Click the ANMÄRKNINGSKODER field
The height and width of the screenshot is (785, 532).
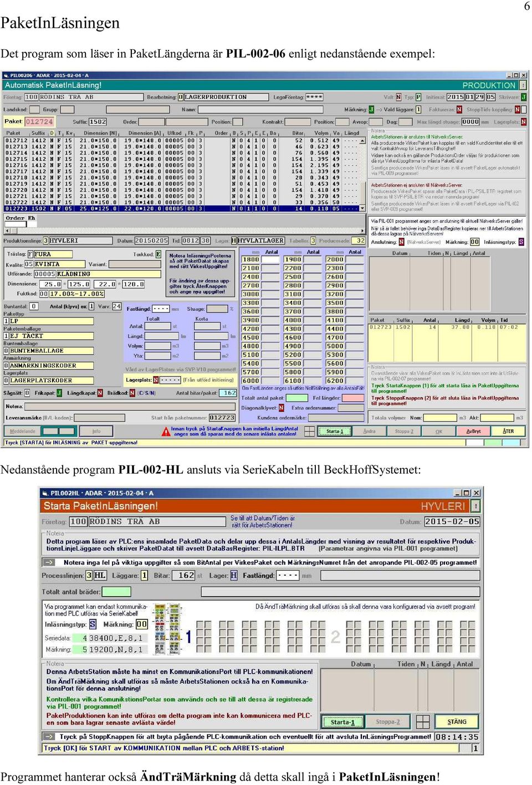(x=51, y=366)
